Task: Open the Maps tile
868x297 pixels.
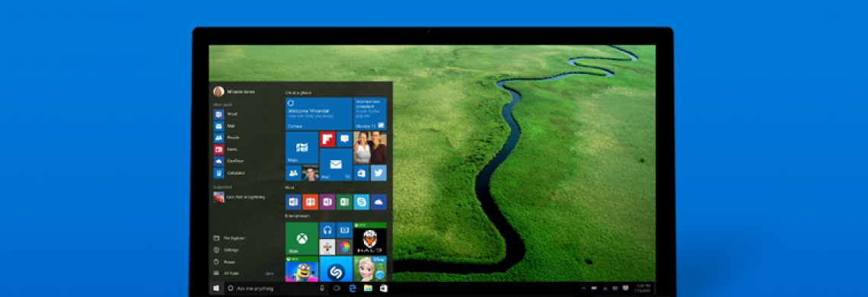Action: coord(302,148)
